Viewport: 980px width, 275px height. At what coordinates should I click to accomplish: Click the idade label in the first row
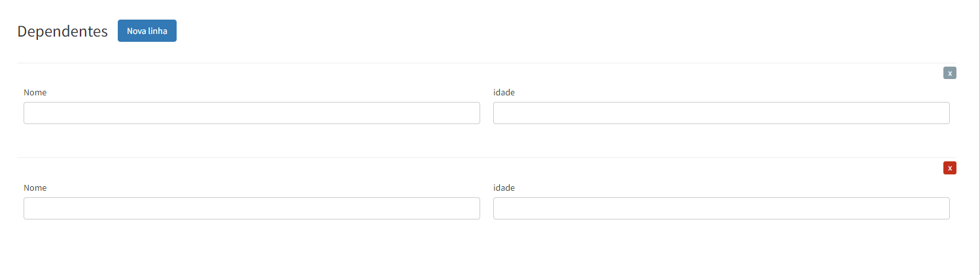tap(504, 93)
